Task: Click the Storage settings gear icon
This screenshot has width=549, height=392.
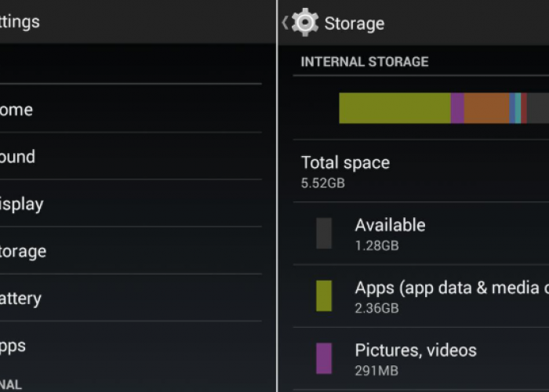Action: click(304, 23)
